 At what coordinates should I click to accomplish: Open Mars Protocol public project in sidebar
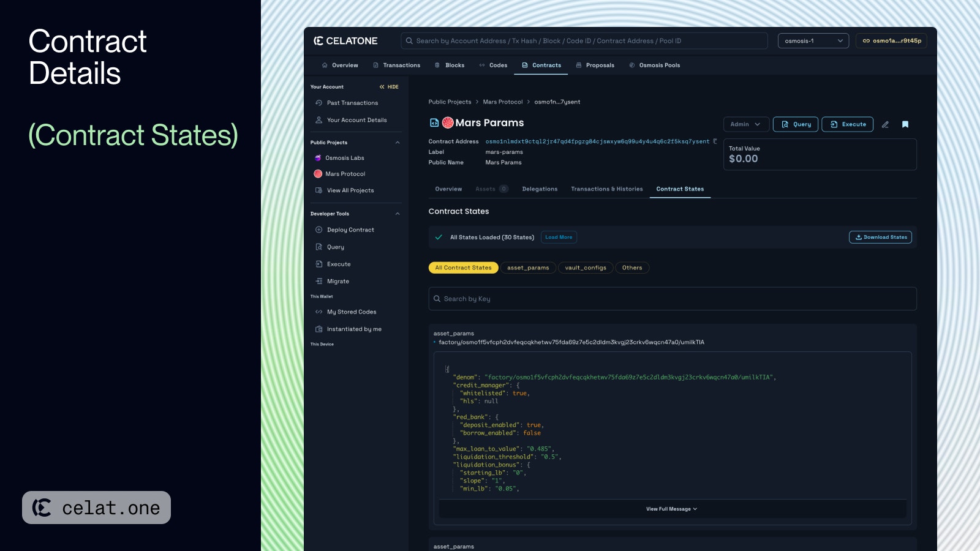(345, 174)
